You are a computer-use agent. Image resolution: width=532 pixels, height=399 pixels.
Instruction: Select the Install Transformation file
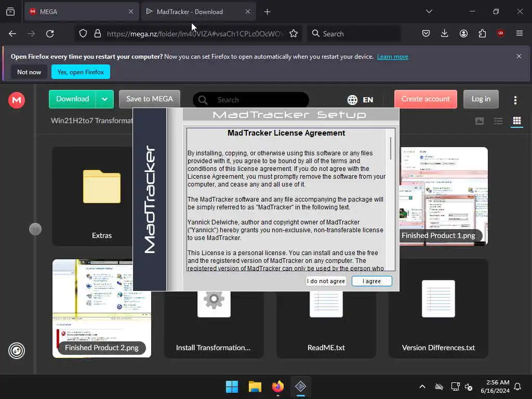[214, 324]
